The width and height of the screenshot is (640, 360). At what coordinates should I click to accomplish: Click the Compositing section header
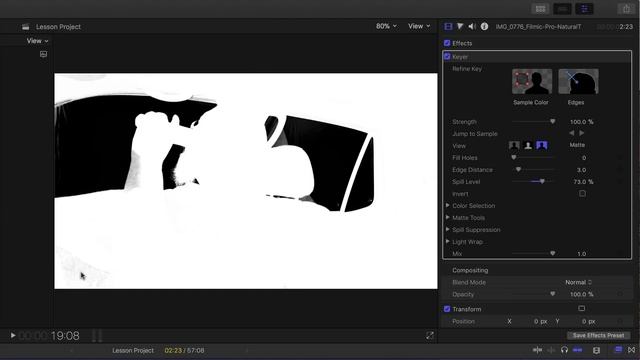point(470,270)
